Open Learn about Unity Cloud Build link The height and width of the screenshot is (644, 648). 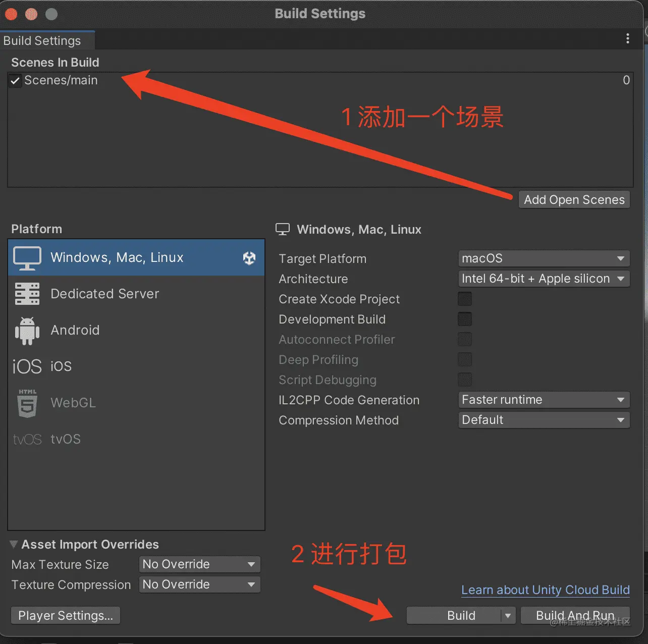[546, 590]
